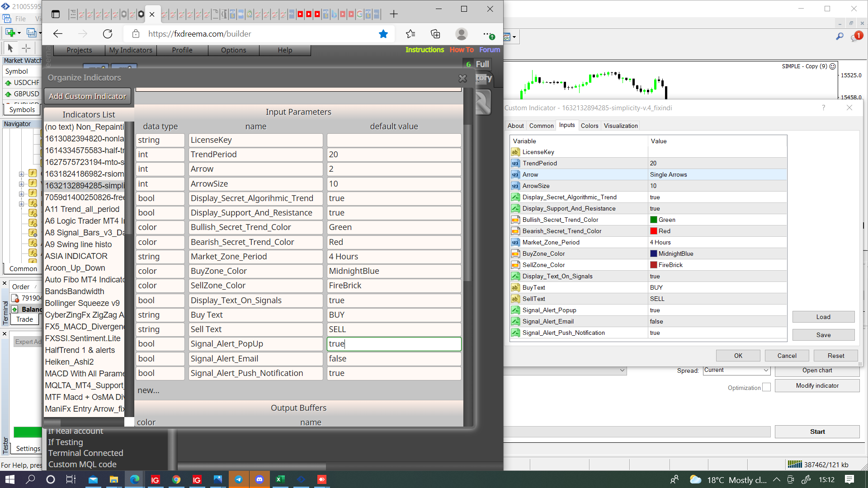The width and height of the screenshot is (868, 488).
Task: Click the Add Custom Indicator button
Action: [x=87, y=96]
